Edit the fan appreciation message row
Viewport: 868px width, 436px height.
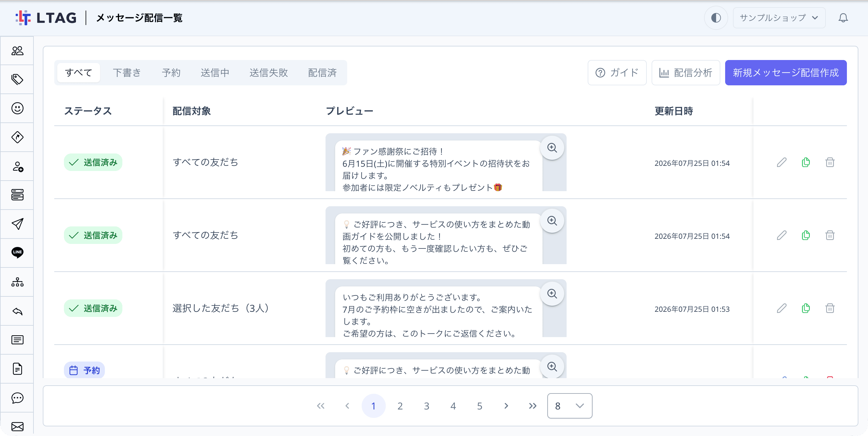click(782, 163)
